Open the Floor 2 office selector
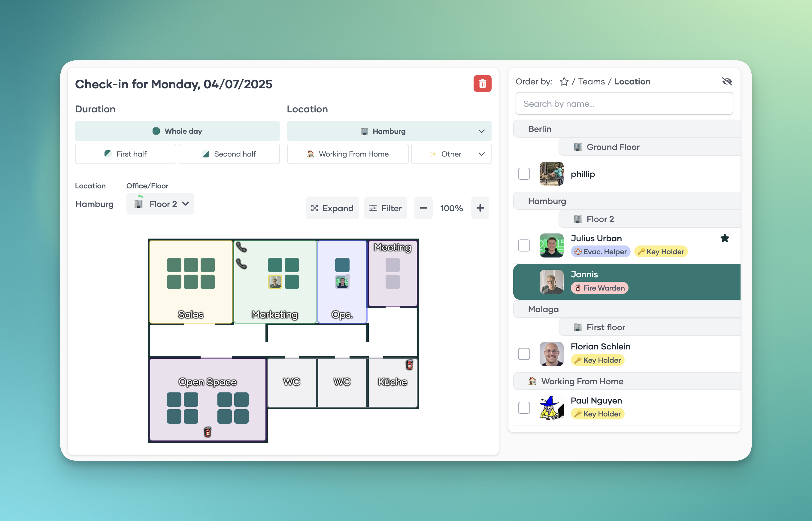 [160, 204]
